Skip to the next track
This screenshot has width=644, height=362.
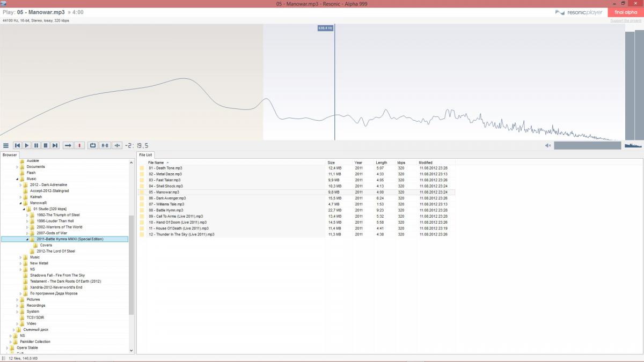click(x=55, y=145)
